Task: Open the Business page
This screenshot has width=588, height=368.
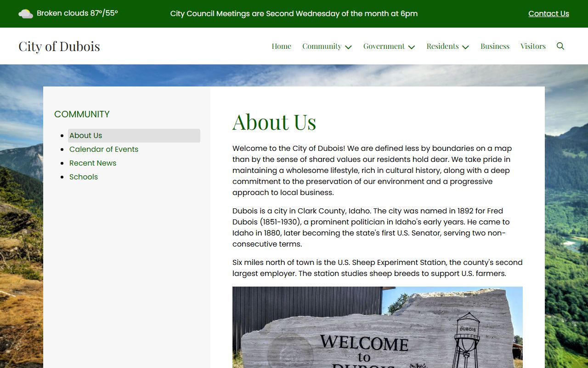Action: pyautogui.click(x=495, y=46)
